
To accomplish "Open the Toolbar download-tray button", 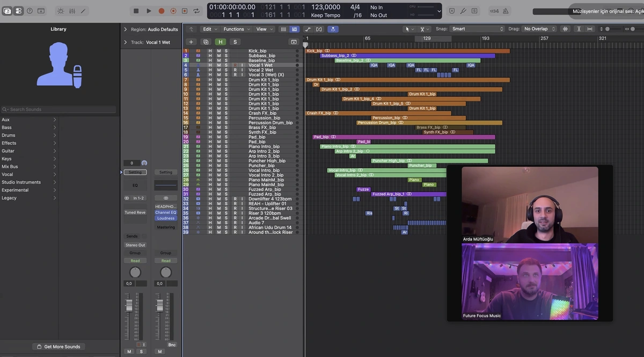I will (x=41, y=11).
